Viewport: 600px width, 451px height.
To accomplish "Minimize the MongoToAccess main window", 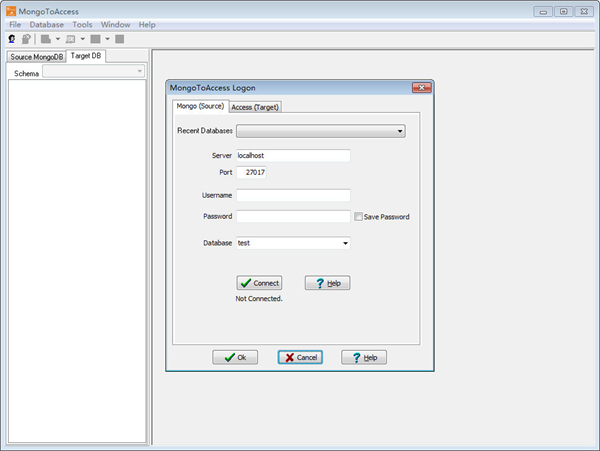I will pyautogui.click(x=543, y=11).
